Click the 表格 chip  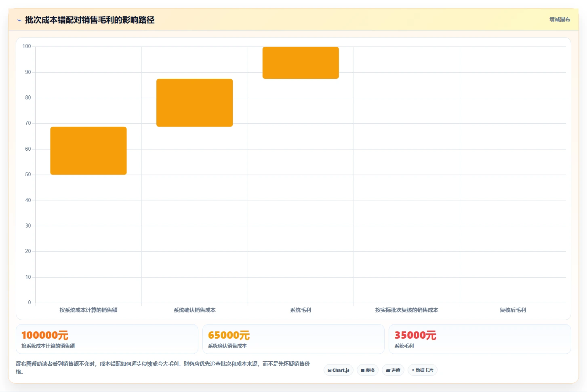(x=368, y=370)
